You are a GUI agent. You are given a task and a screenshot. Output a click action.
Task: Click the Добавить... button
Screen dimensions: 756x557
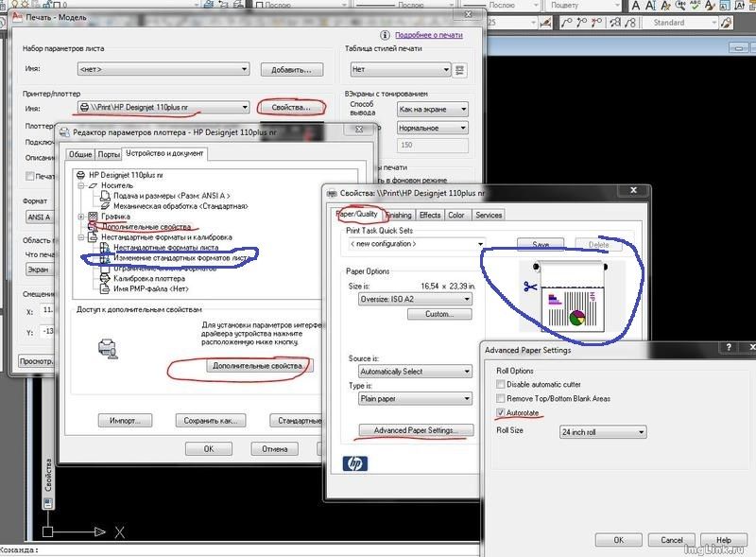tap(291, 69)
